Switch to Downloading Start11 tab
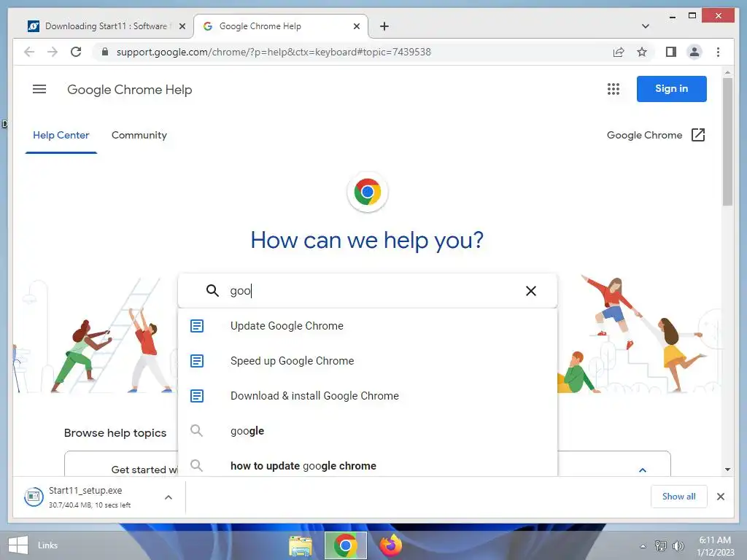The image size is (747, 560). (100, 26)
